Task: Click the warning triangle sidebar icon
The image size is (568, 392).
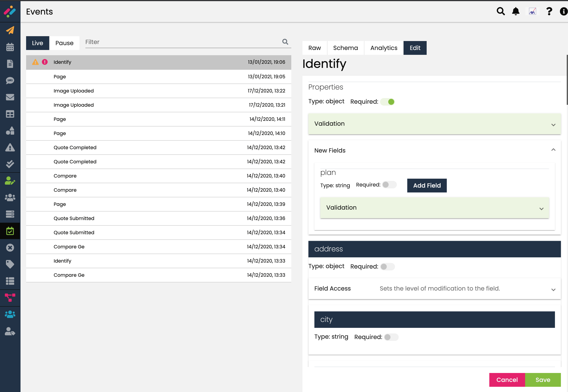Action: point(10,147)
